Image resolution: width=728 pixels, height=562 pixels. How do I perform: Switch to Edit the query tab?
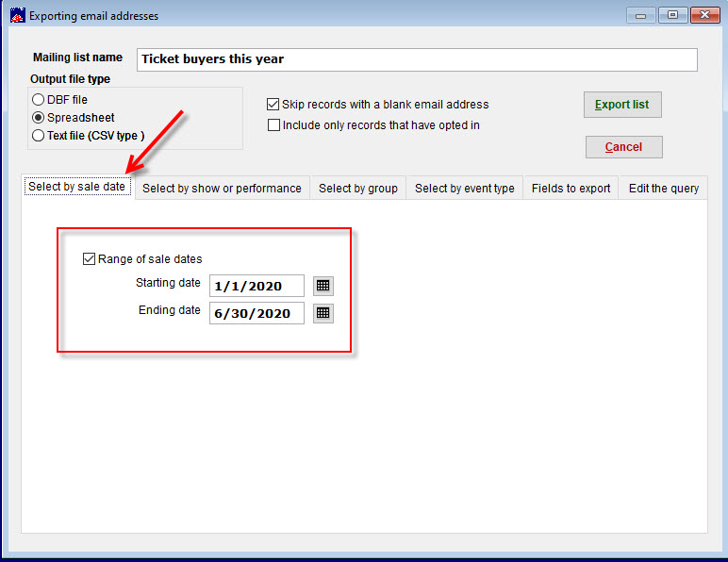[x=664, y=189]
